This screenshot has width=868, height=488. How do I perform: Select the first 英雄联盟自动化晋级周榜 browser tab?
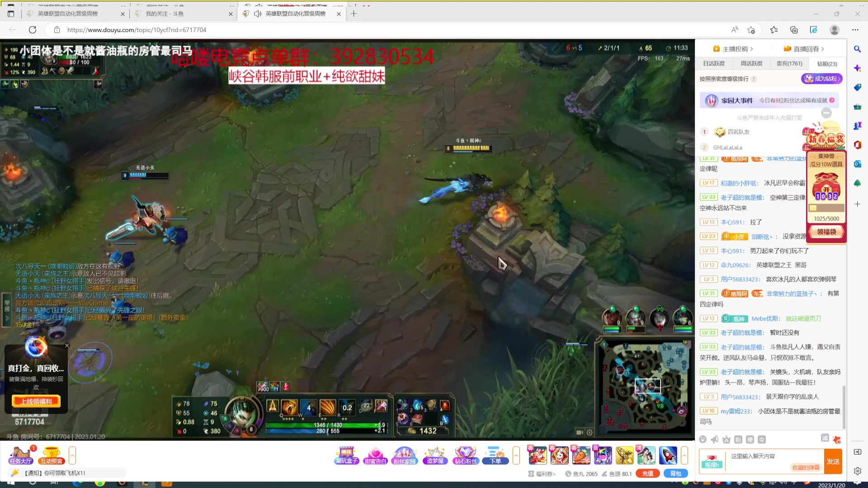(75, 14)
